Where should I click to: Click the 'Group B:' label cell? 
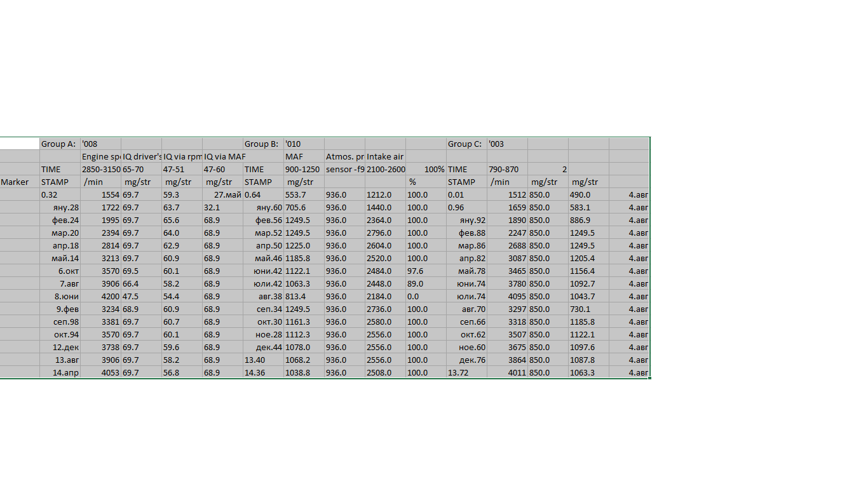(x=263, y=144)
